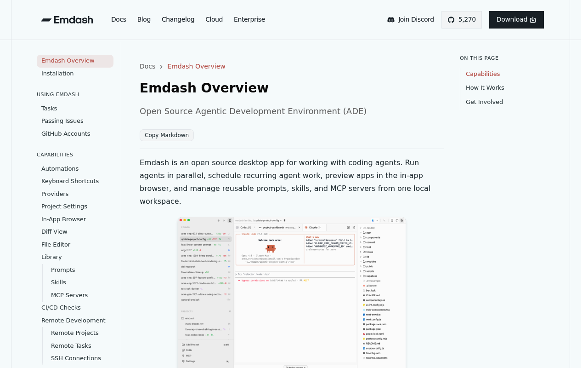Click Emdash Overview in breadcrumb

coord(196,66)
